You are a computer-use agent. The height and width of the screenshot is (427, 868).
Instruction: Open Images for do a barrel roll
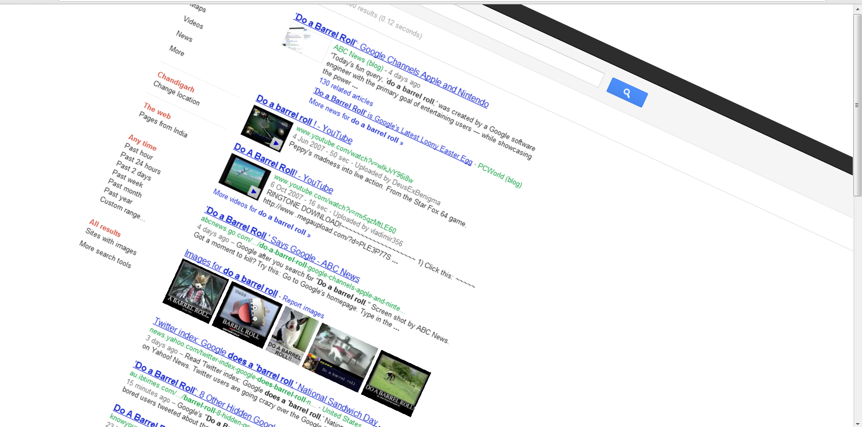231,273
